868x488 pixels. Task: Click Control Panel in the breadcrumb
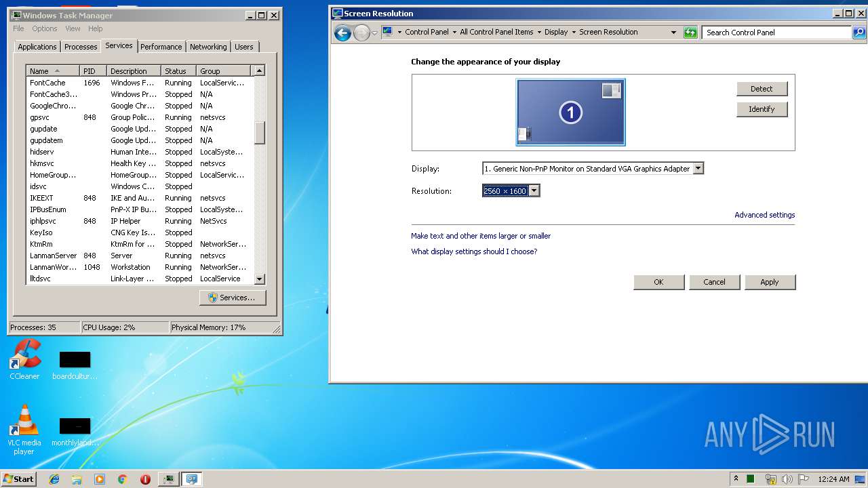[427, 32]
